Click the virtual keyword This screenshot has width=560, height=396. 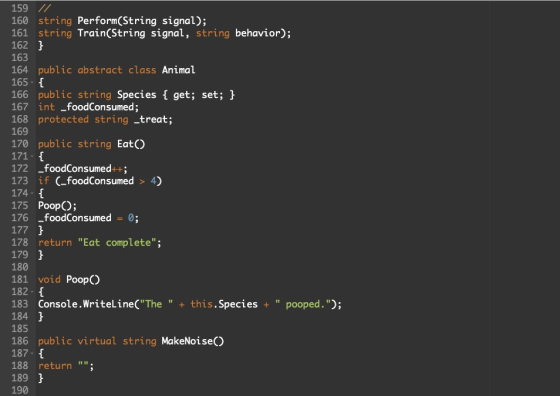tap(97, 341)
